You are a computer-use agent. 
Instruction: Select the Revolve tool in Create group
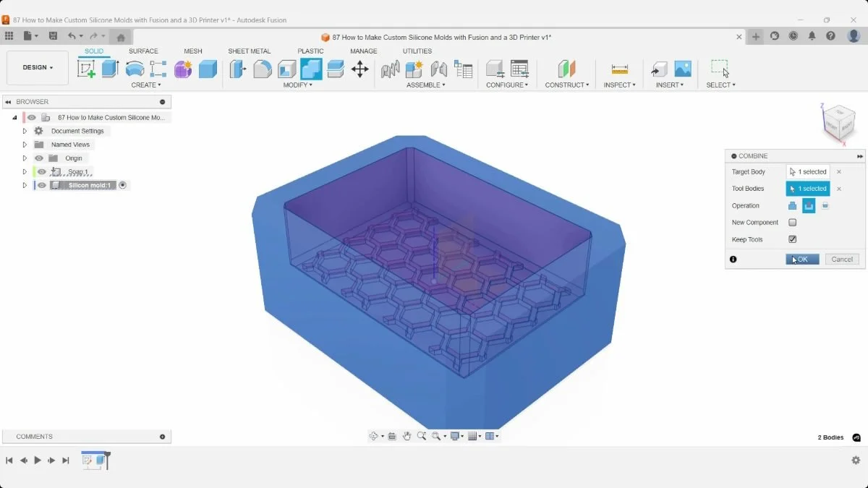[135, 69]
